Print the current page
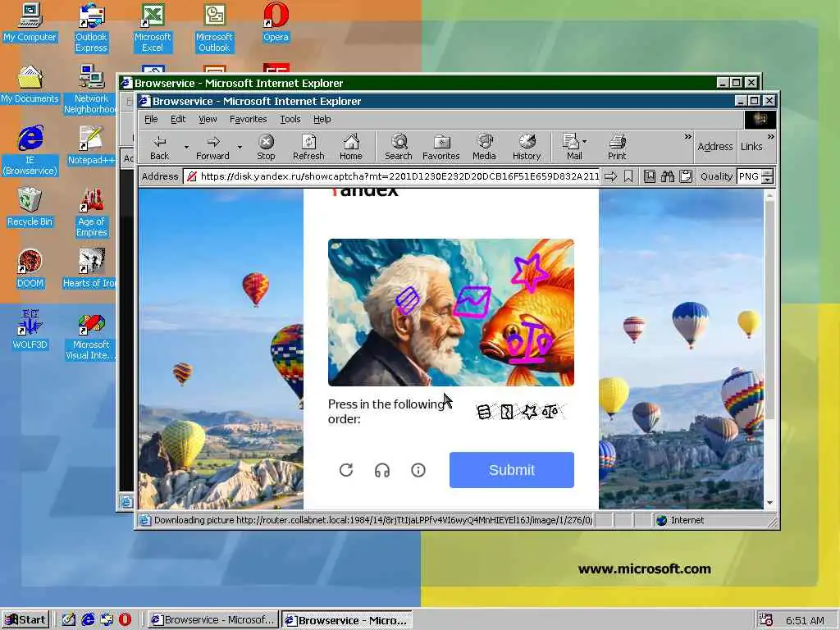Image resolution: width=840 pixels, height=630 pixels. [617, 148]
